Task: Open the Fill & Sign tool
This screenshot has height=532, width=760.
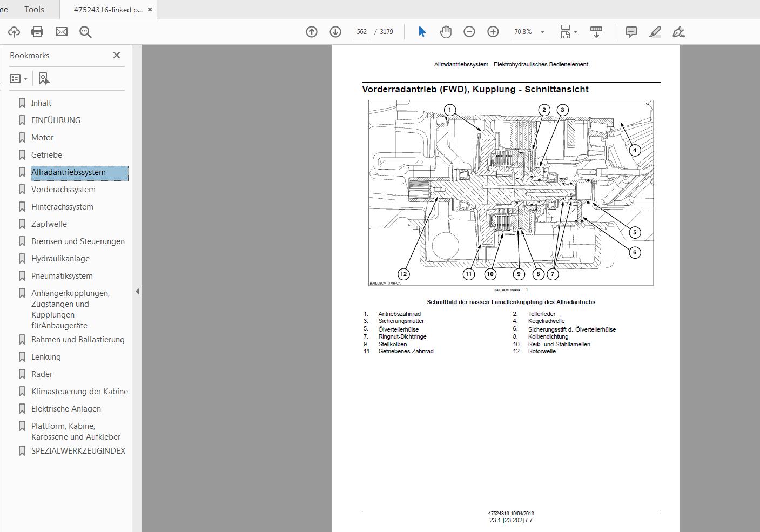Action: pos(679,32)
